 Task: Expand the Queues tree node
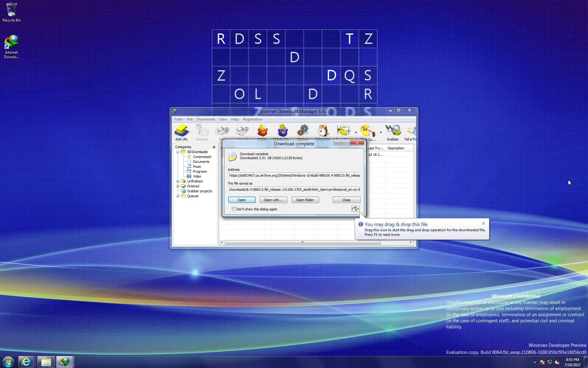click(x=178, y=196)
